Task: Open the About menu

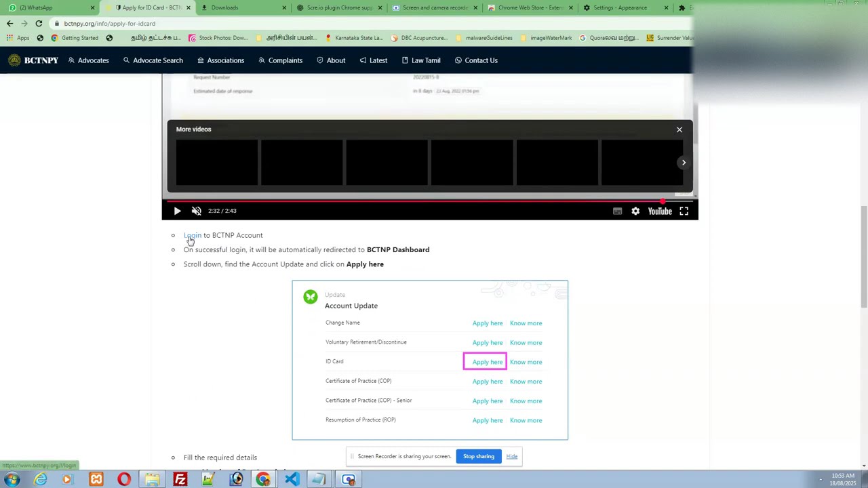Action: (x=331, y=60)
